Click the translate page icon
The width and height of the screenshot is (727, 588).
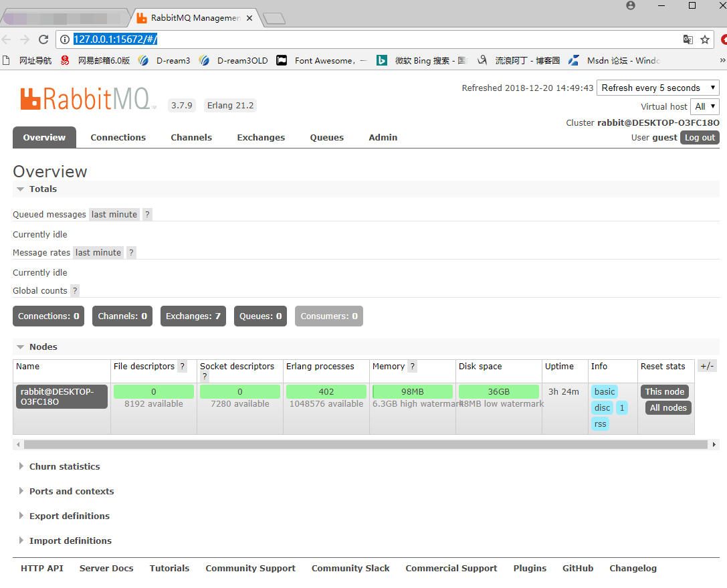pos(688,39)
